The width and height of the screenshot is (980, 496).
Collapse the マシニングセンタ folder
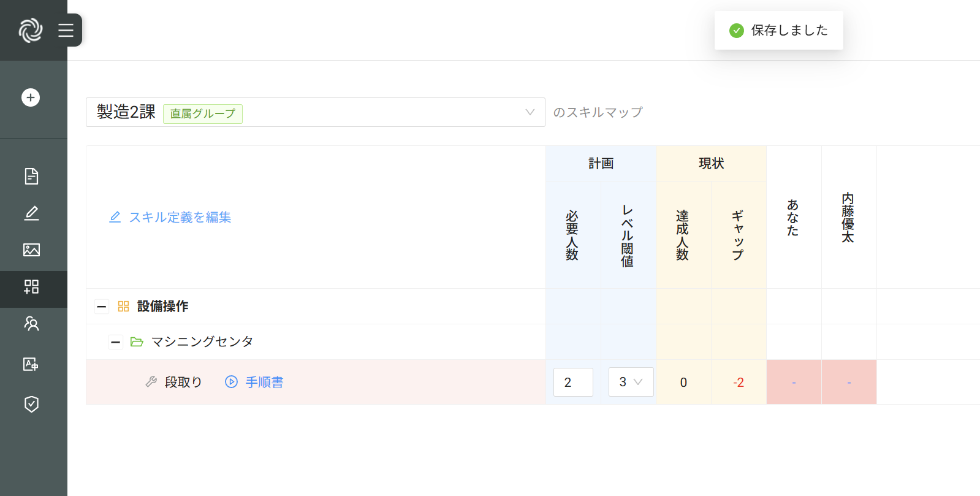(116, 342)
